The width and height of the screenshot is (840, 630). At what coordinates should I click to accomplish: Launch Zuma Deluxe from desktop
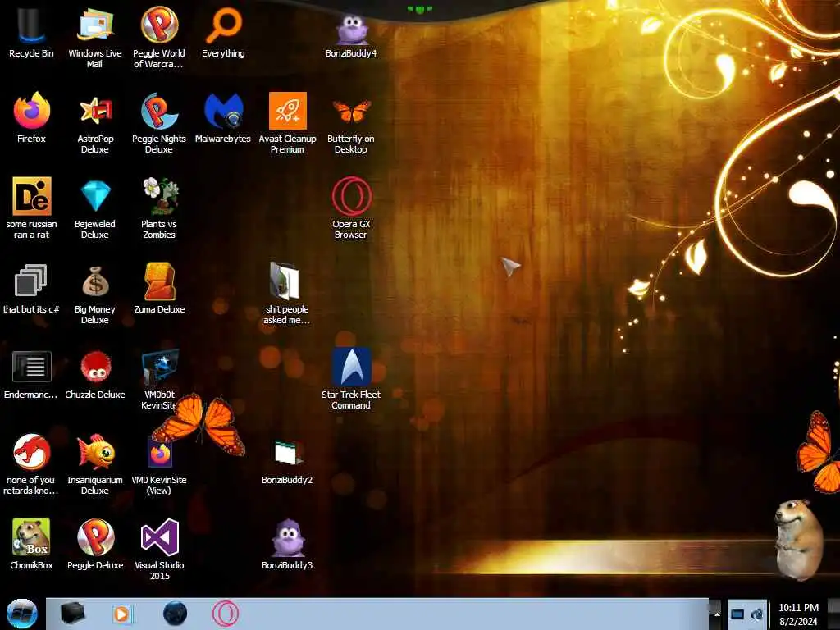[x=159, y=288]
